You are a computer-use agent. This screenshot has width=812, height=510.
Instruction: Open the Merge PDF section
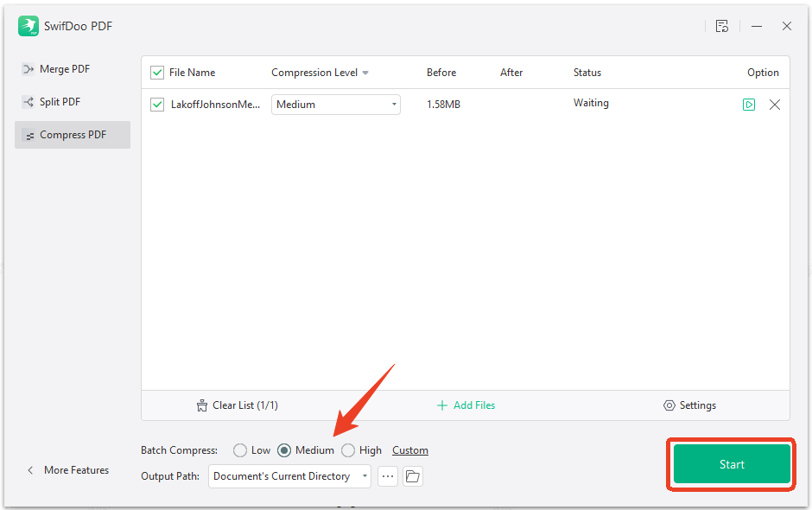[72, 69]
